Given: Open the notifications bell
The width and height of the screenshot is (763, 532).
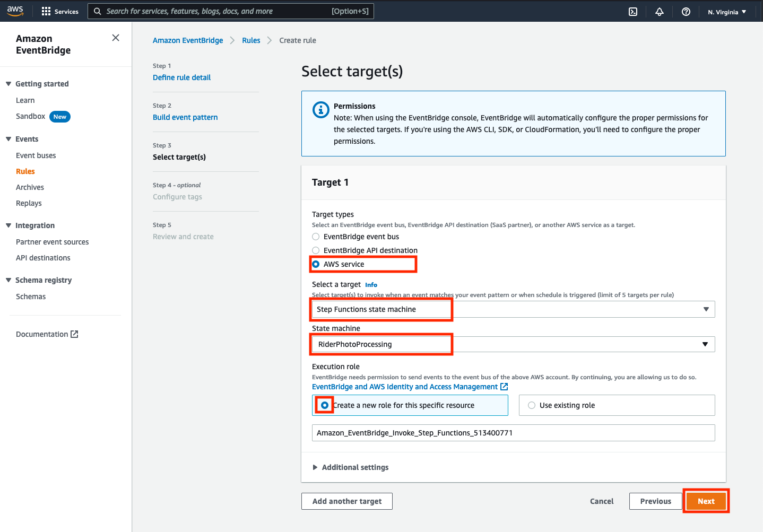Looking at the screenshot, I should click(x=660, y=12).
